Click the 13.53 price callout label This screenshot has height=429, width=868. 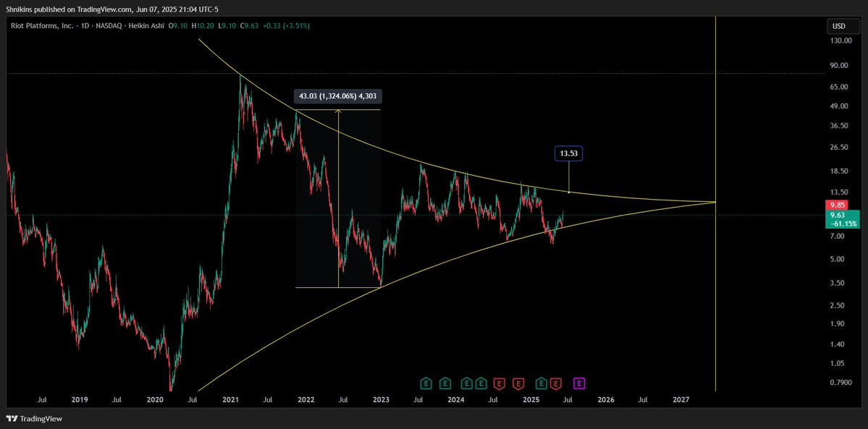[568, 154]
